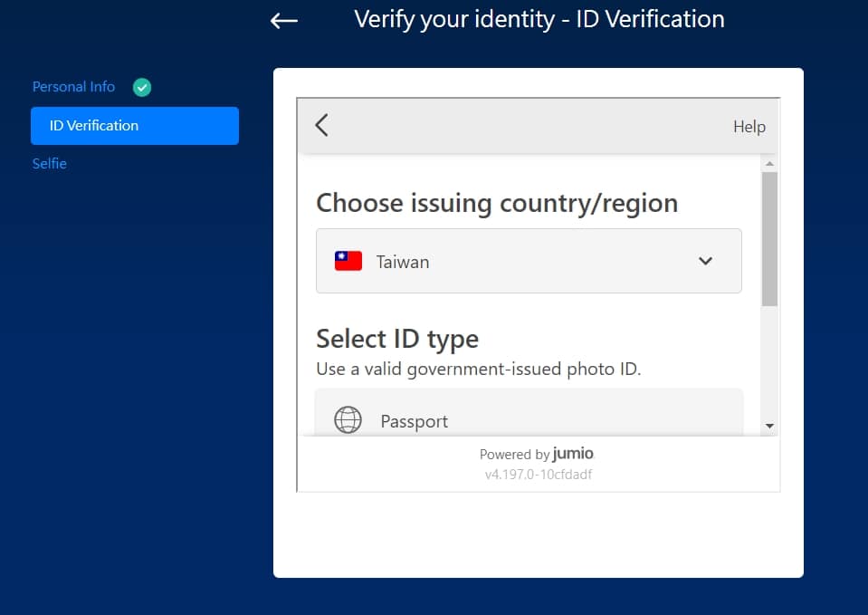The image size is (868, 615).
Task: Select the ID Verification step
Action: point(135,126)
